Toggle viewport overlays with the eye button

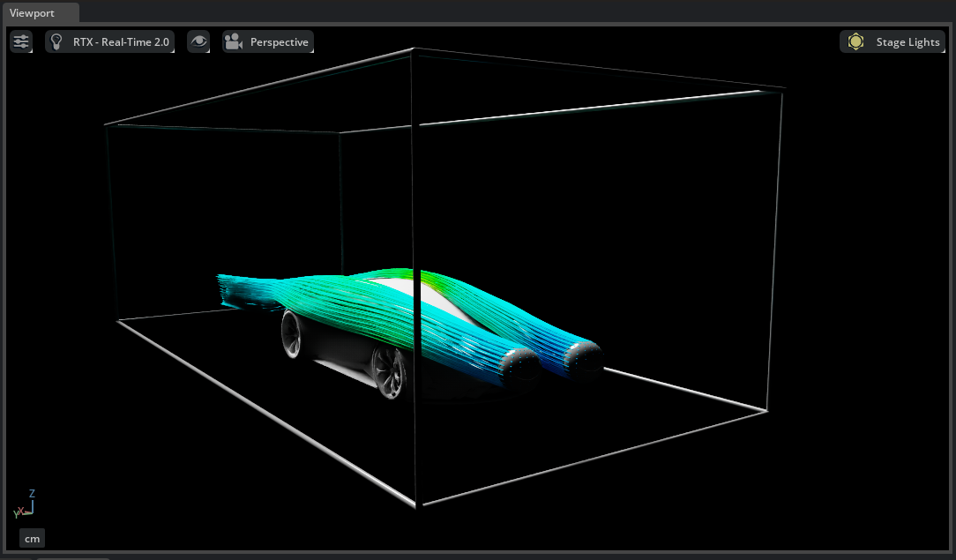pyautogui.click(x=198, y=41)
